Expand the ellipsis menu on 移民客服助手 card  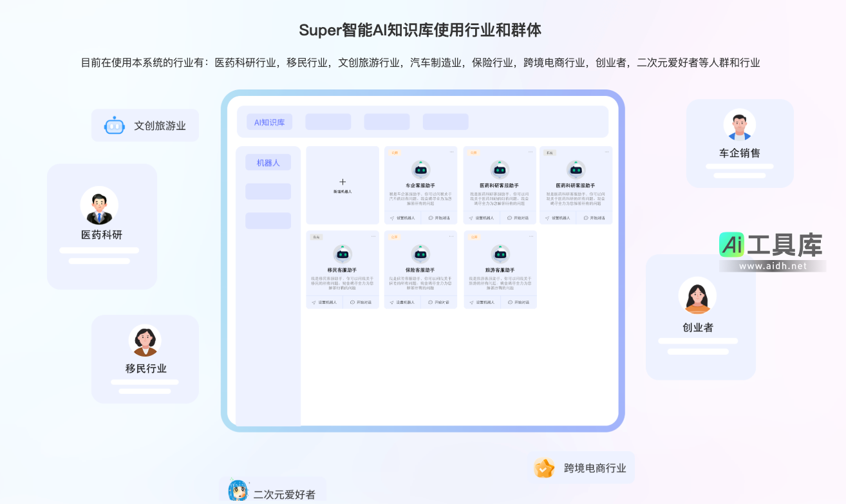(373, 236)
